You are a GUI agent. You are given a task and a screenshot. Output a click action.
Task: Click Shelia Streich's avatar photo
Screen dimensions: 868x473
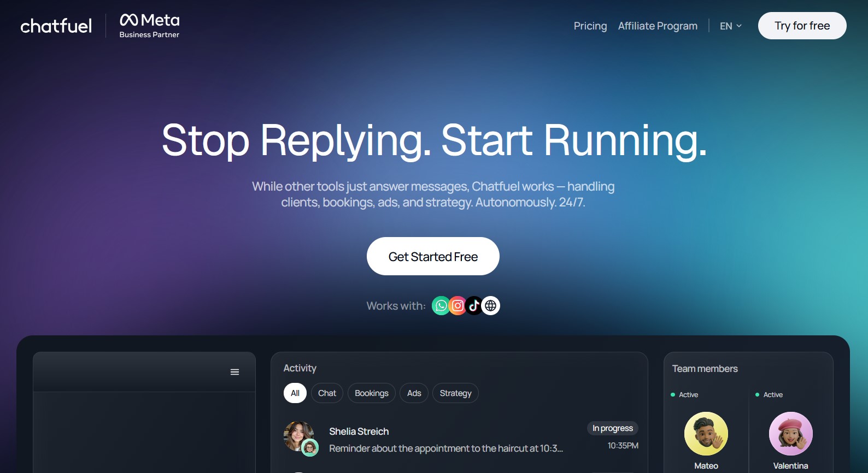tap(298, 436)
